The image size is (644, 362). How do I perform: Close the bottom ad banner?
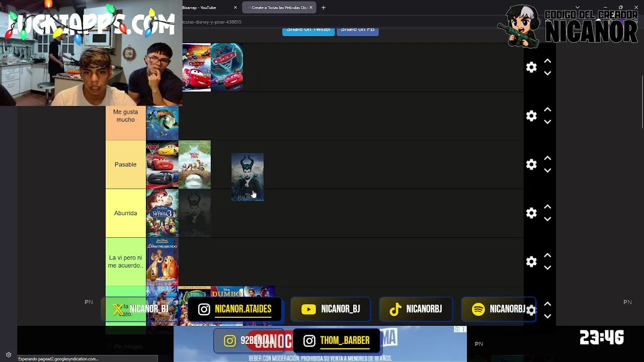click(463, 329)
